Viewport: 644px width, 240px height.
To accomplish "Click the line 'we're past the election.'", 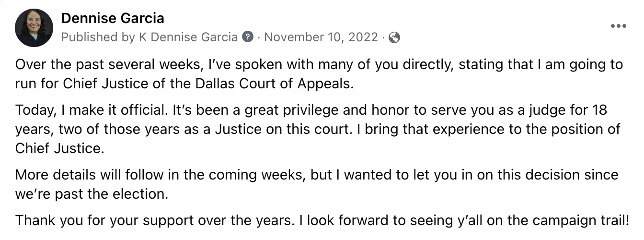I will point(93,194).
